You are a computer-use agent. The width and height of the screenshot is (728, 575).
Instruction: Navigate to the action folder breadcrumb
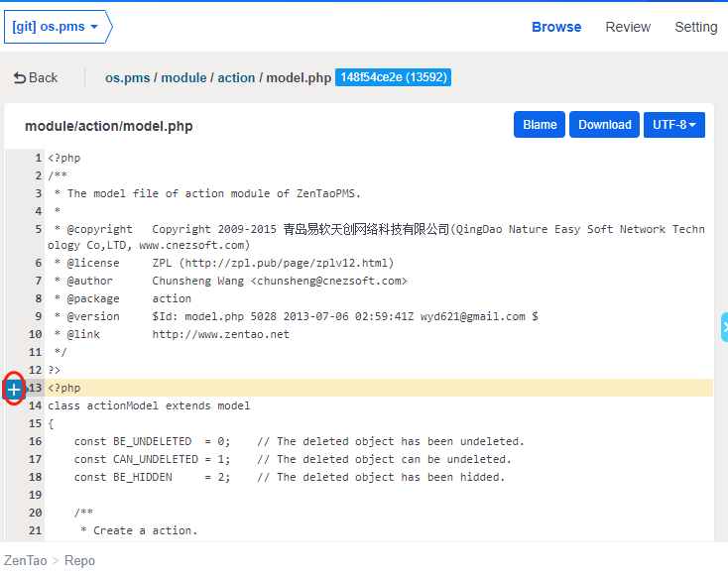pyautogui.click(x=236, y=77)
